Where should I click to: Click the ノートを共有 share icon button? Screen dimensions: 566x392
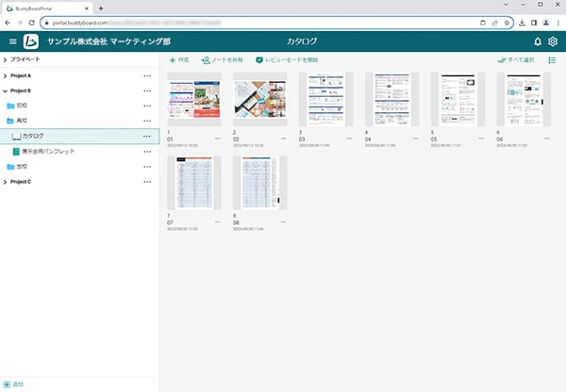click(x=223, y=60)
